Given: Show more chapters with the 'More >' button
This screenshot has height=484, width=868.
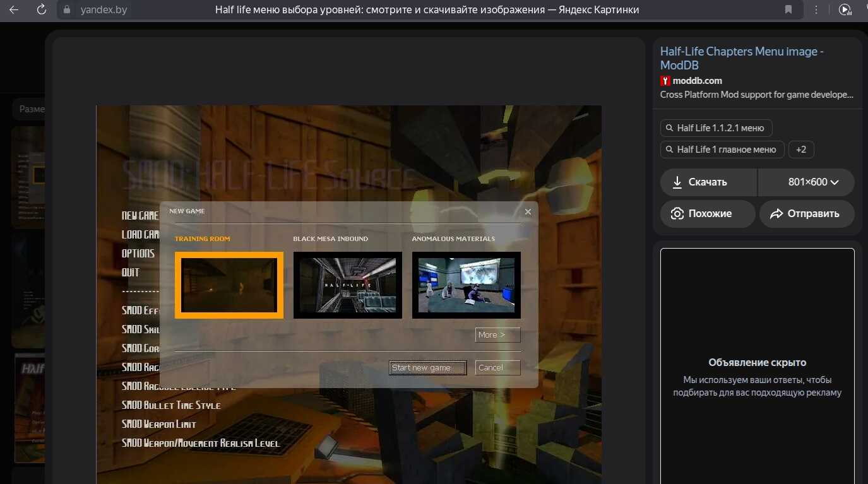Looking at the screenshot, I should pos(498,335).
